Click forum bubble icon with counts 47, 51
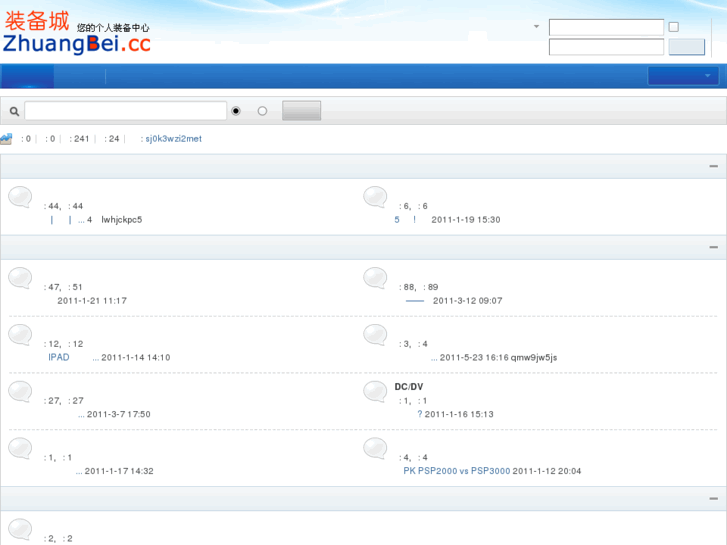The height and width of the screenshot is (545, 727). coord(20,278)
